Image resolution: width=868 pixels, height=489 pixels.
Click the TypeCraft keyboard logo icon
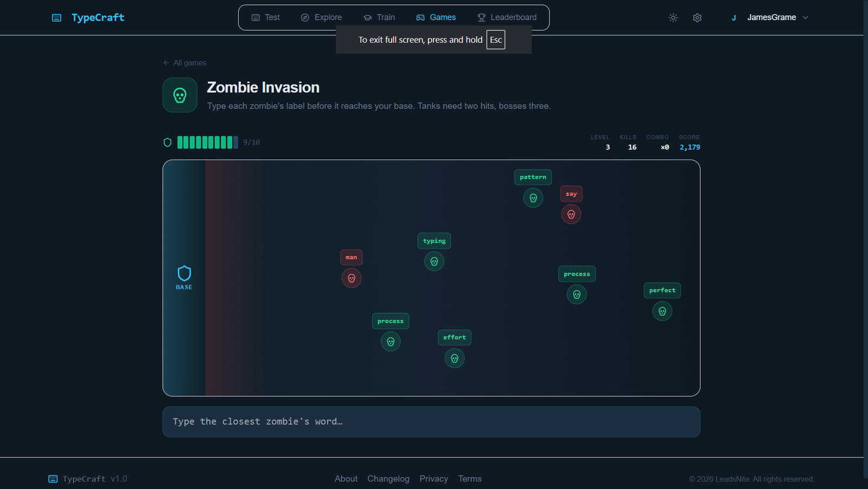pos(56,18)
